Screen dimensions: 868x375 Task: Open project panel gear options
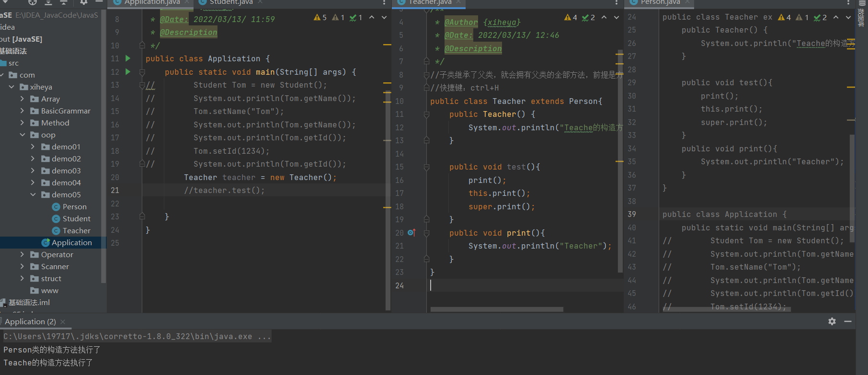(x=84, y=2)
